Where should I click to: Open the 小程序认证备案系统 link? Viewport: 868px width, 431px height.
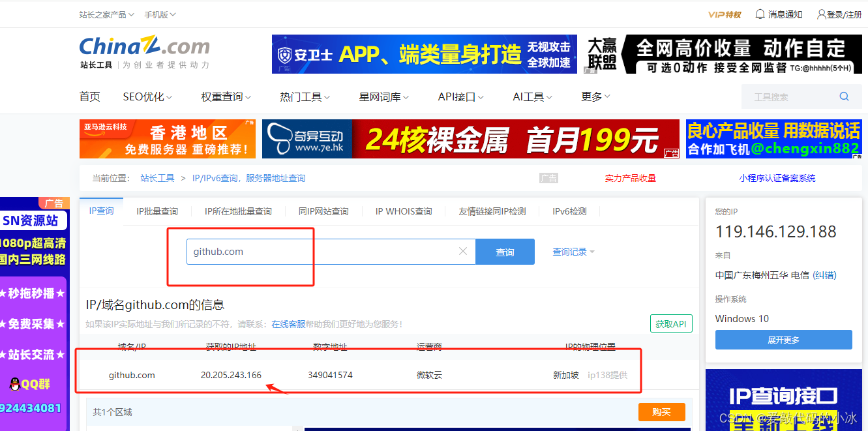[777, 178]
